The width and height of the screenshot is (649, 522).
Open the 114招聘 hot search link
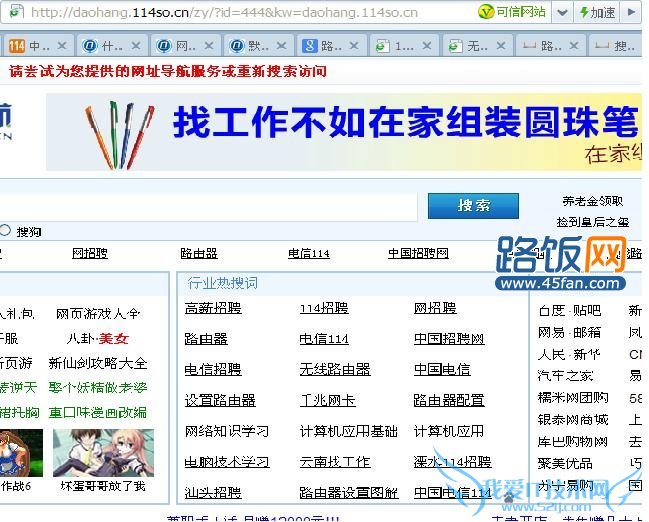point(324,308)
